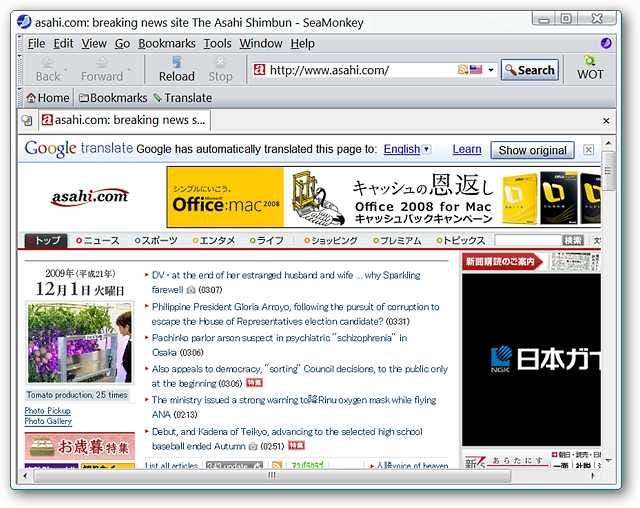The image size is (640, 508).
Task: Open the WOT rating icon
Action: [590, 69]
